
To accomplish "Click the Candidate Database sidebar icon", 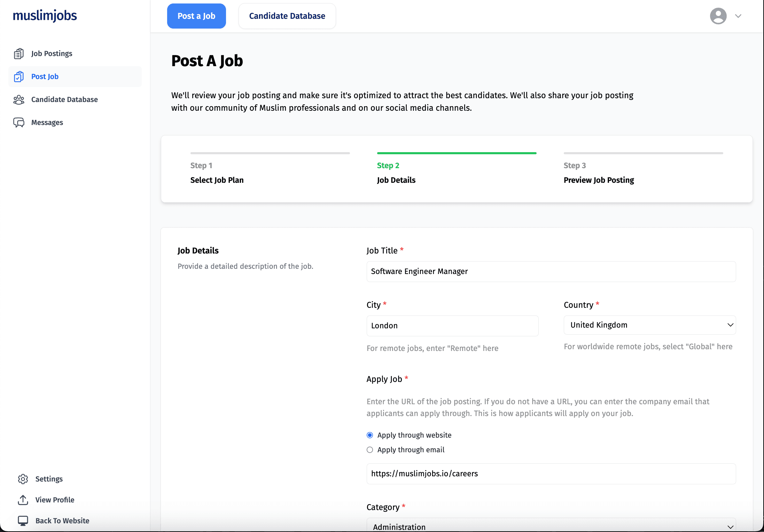I will [x=19, y=99].
